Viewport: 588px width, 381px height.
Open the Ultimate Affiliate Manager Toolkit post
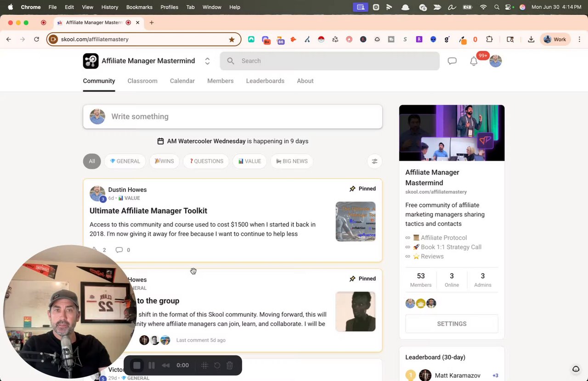(148, 211)
